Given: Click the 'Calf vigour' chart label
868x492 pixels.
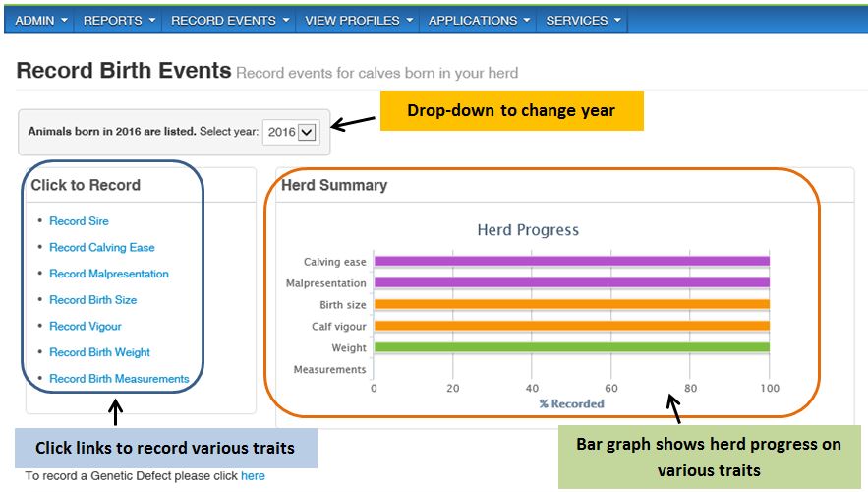Looking at the screenshot, I should [x=339, y=327].
